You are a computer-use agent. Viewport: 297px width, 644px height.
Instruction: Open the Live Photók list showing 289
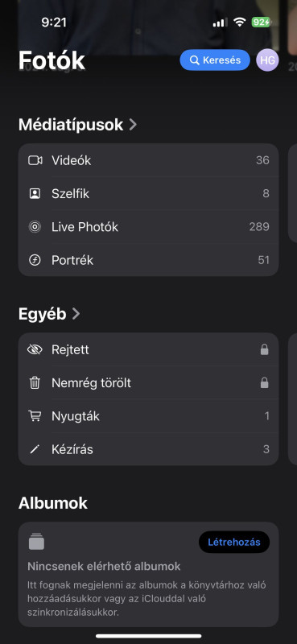pos(148,227)
